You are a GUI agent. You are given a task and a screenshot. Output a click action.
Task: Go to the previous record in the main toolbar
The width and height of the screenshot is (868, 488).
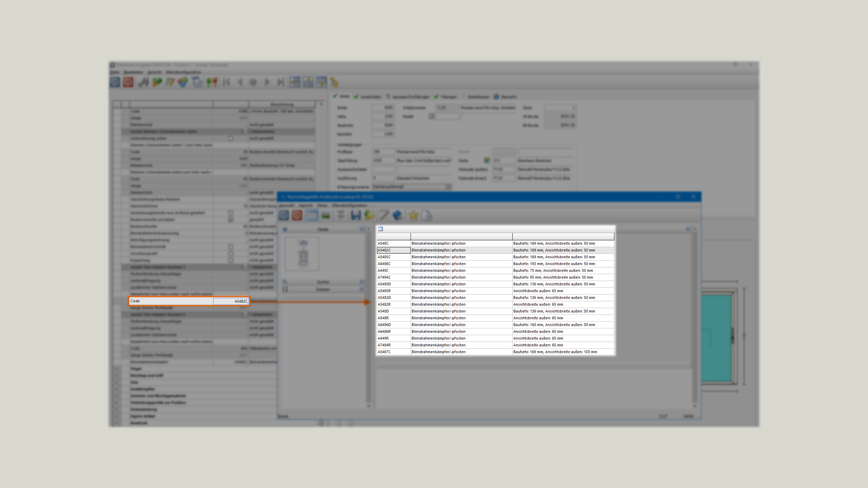tap(240, 82)
